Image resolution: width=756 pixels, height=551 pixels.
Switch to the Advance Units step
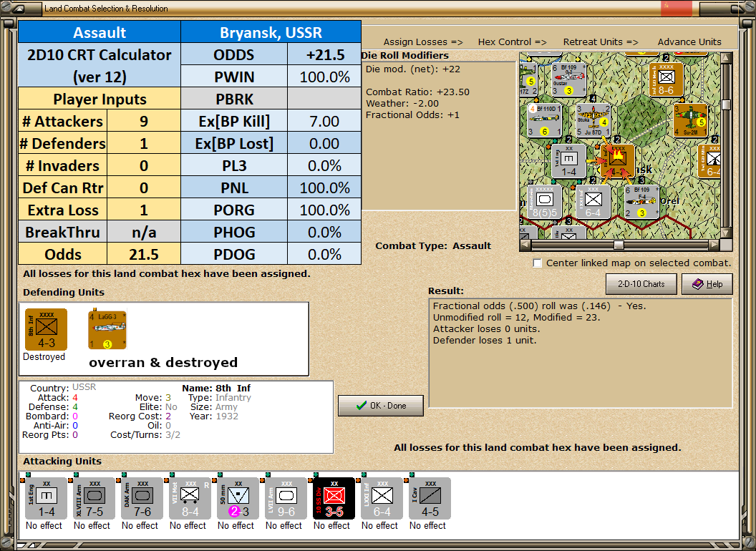[x=689, y=42]
